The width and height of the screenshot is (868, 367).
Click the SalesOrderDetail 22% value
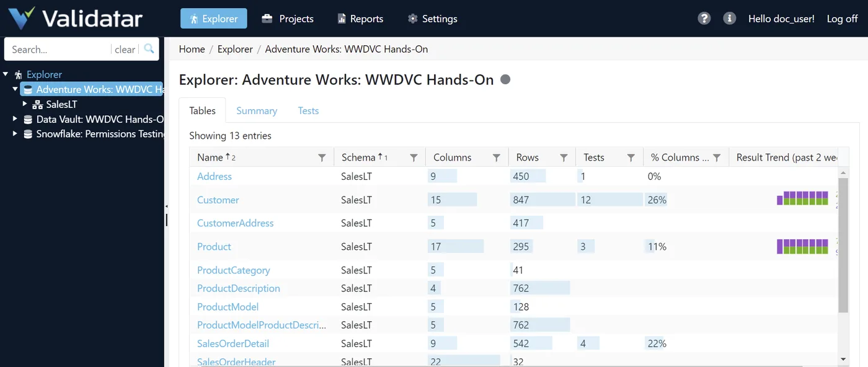pyautogui.click(x=657, y=343)
